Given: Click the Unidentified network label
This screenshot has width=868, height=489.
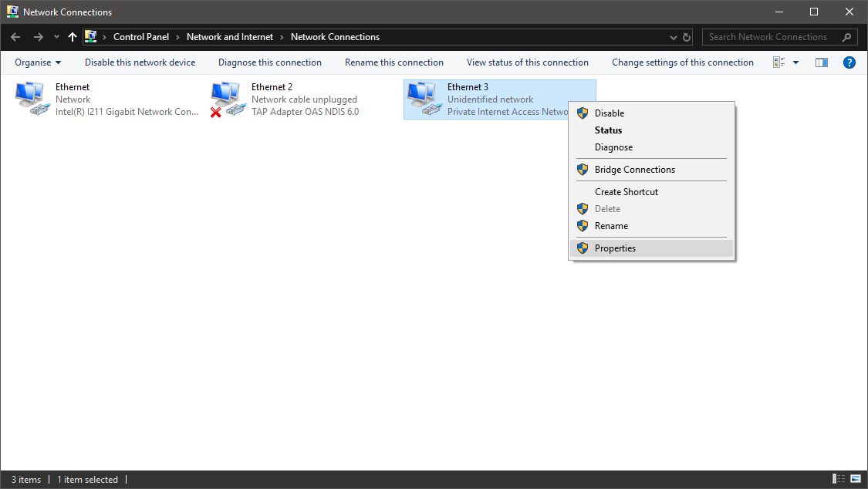Looking at the screenshot, I should [x=491, y=99].
